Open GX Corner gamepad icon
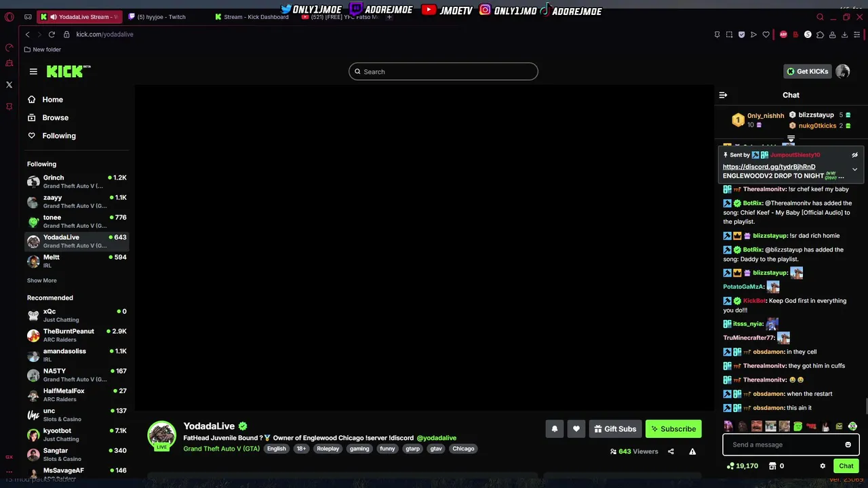868x488 pixels. 28,17
